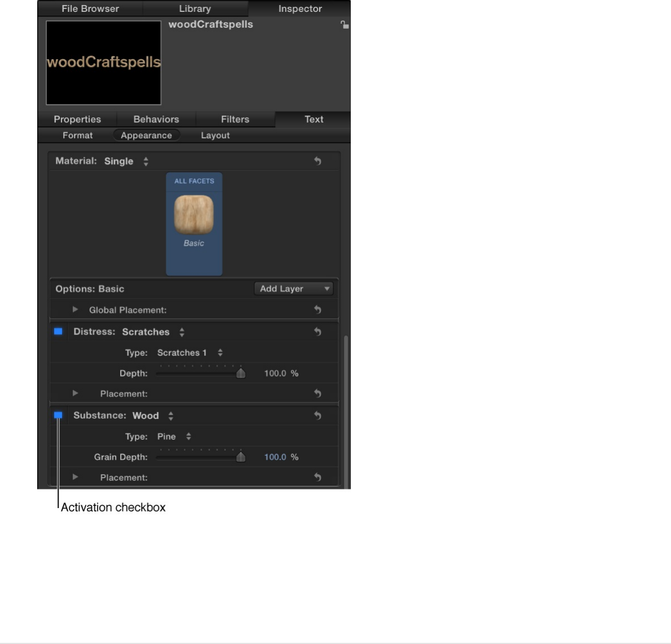Click the Options: Basic heading
671x644 pixels.
point(90,289)
